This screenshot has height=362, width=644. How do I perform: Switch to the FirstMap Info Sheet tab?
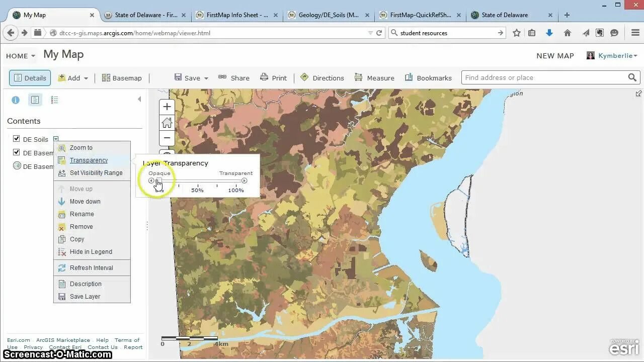tap(237, 15)
